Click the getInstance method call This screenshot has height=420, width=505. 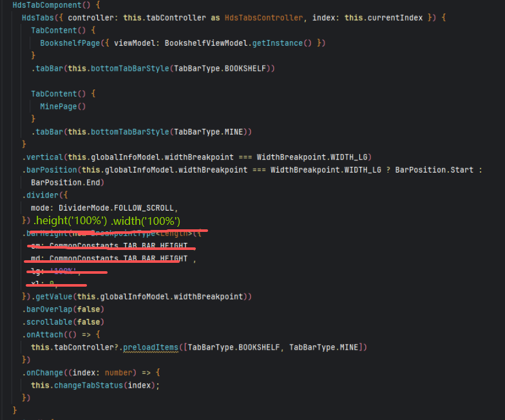277,43
